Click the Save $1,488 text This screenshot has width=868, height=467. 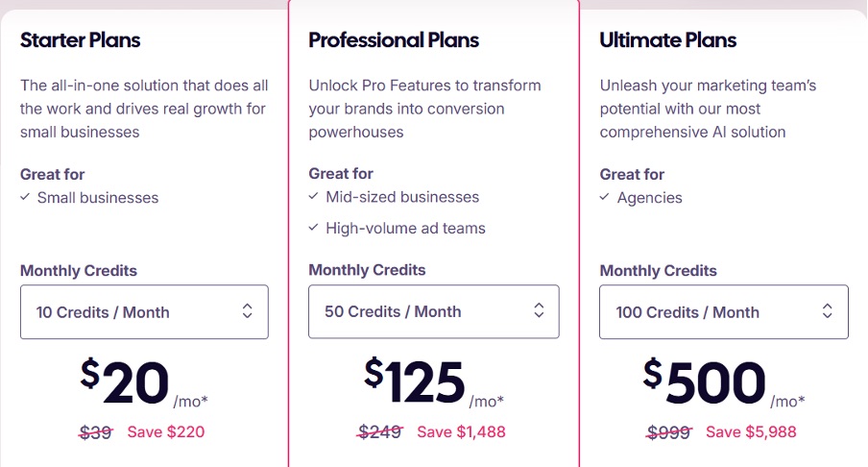(x=461, y=431)
